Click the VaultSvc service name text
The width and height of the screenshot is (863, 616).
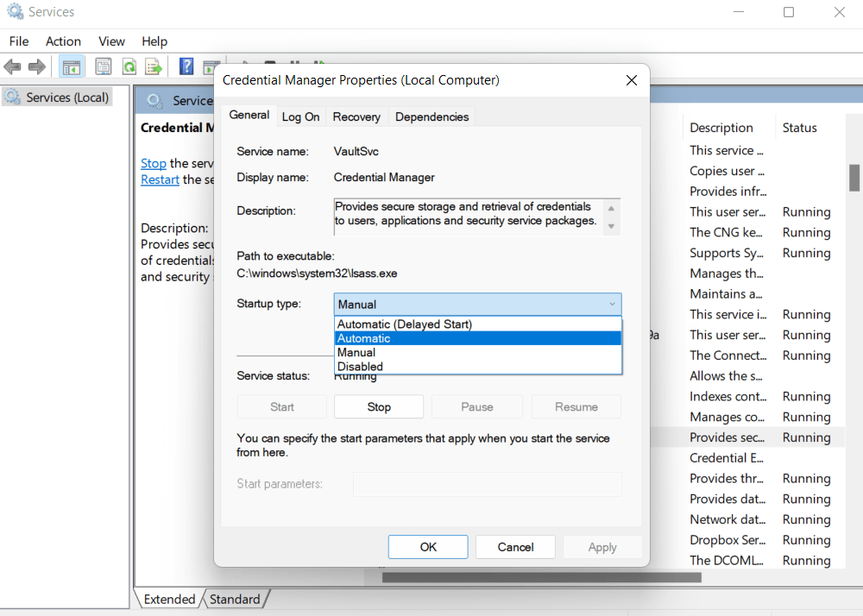pyautogui.click(x=356, y=151)
